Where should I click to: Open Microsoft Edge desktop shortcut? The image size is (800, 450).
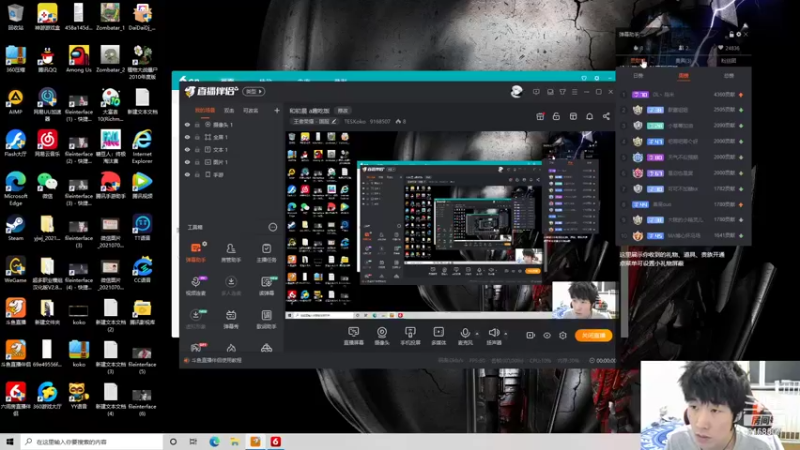15,188
